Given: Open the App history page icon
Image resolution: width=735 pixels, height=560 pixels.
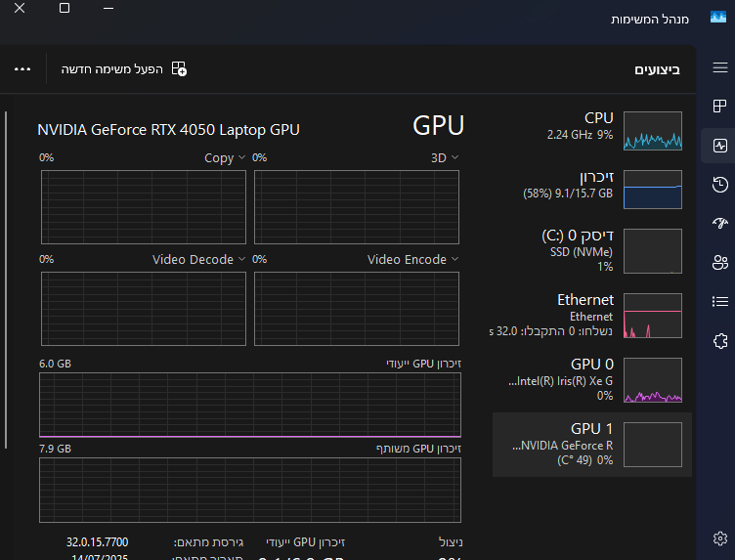Looking at the screenshot, I should [720, 185].
